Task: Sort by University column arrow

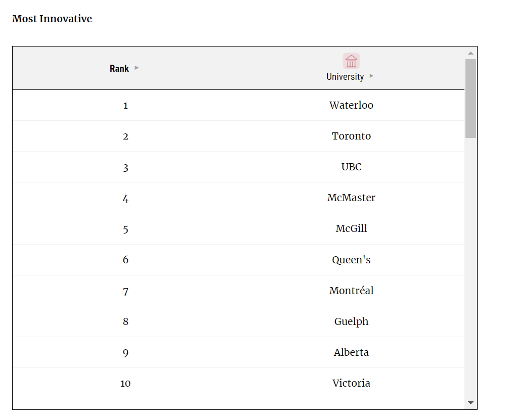Action: (371, 76)
